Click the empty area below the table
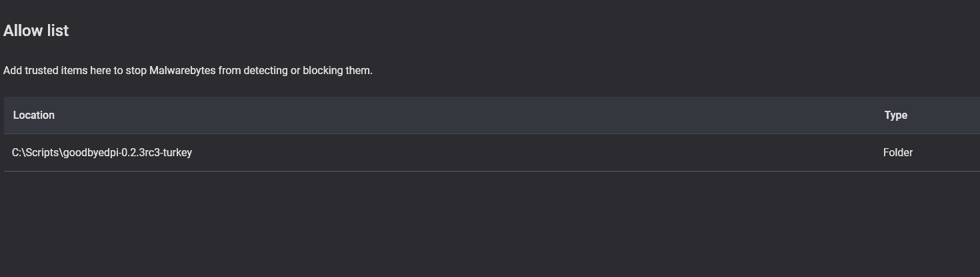Viewport: 980px width, 277px height. tap(490, 224)
